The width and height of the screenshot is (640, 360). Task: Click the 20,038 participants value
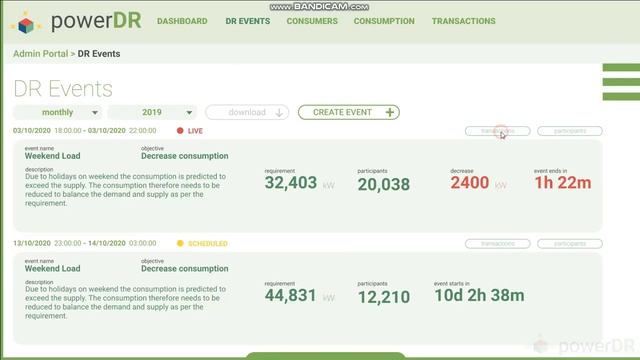(384, 184)
